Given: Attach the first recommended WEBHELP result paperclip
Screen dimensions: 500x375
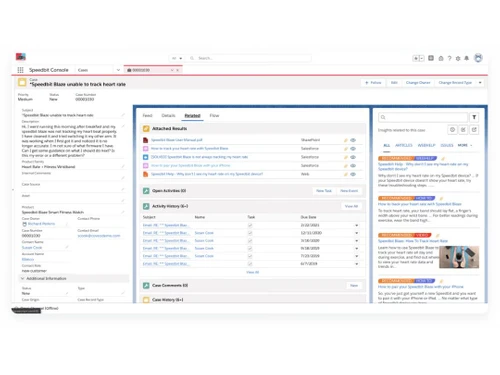Looking at the screenshot, I should (x=443, y=159).
